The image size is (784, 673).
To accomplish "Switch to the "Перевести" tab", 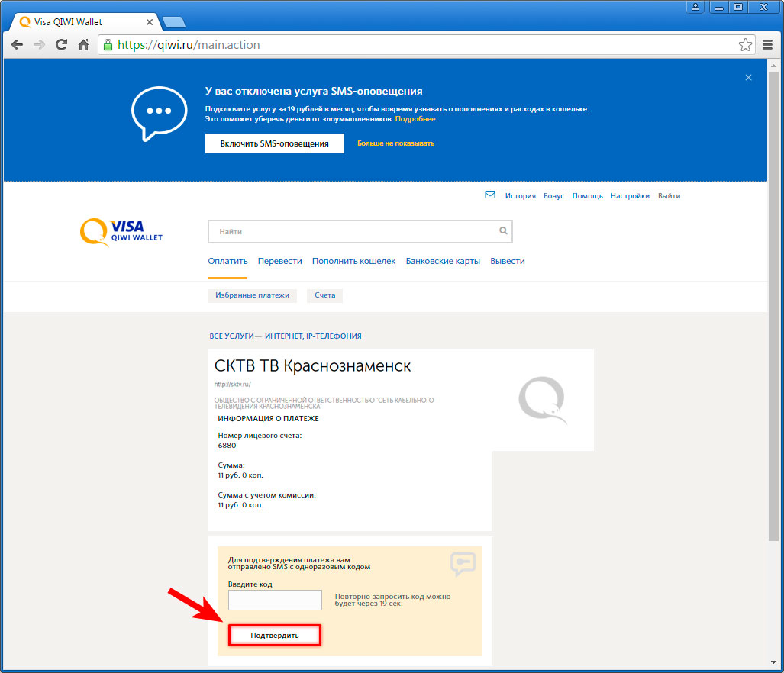I will click(x=279, y=261).
